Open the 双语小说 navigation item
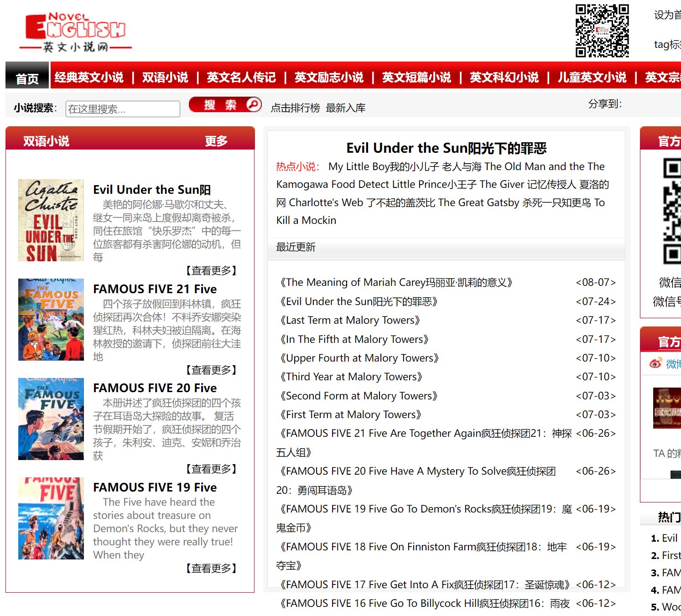 (x=165, y=78)
